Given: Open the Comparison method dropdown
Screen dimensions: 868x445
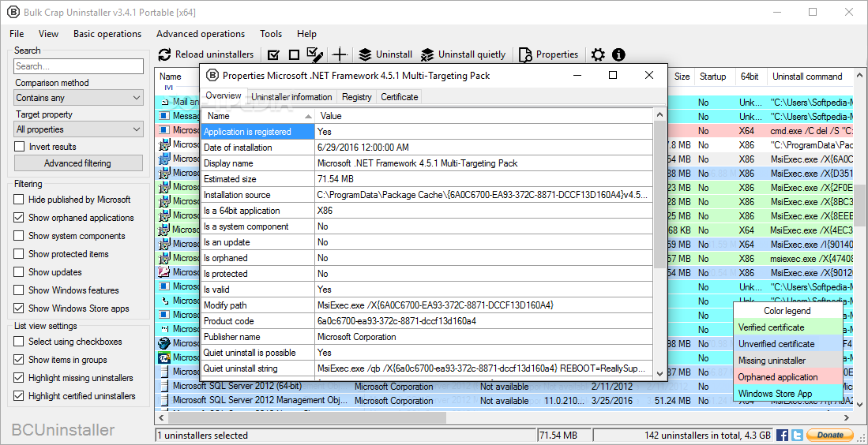Looking at the screenshot, I should 79,98.
